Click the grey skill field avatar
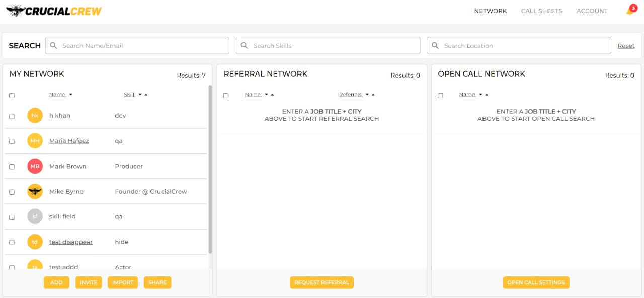The image size is (644, 298). (35, 216)
